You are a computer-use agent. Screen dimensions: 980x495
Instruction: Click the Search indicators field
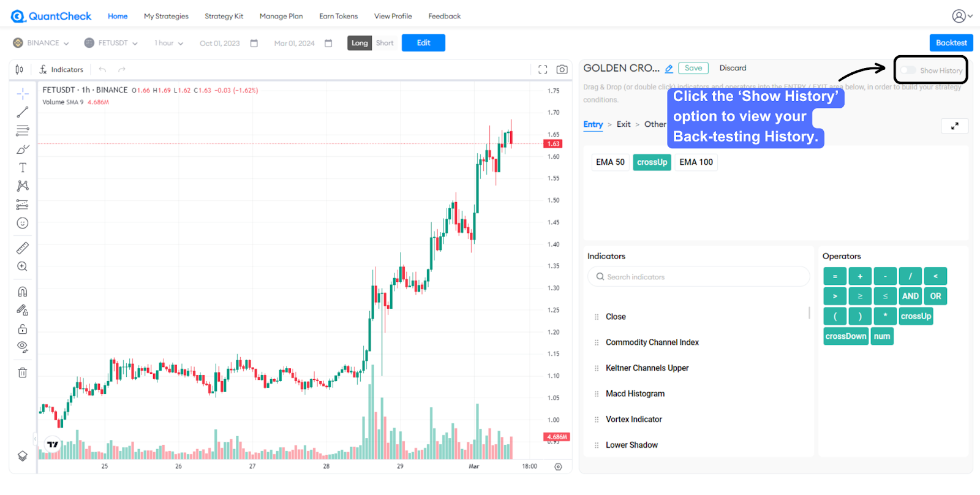pos(698,277)
